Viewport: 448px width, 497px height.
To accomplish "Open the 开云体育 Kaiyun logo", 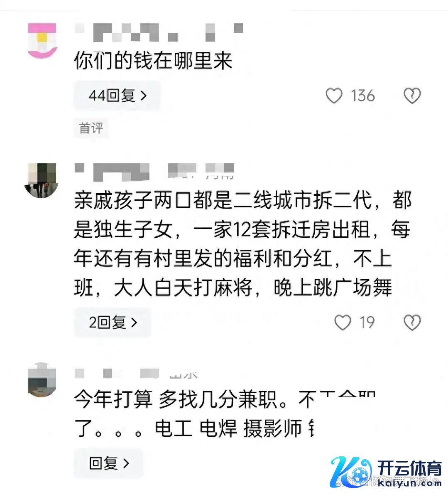I will [386, 472].
